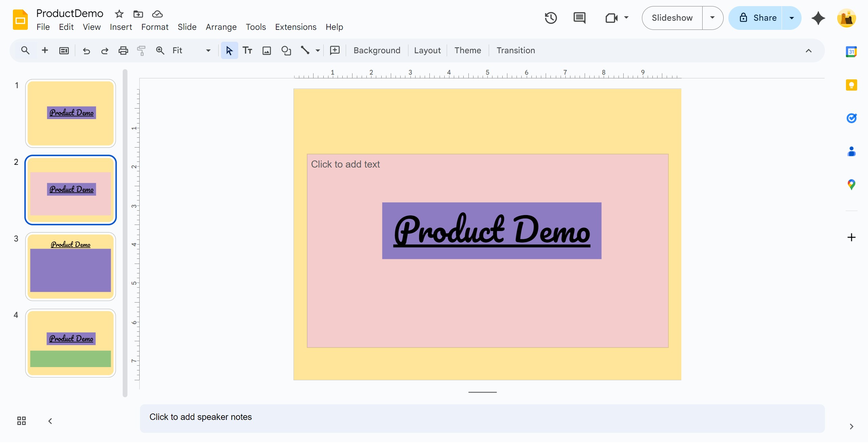This screenshot has width=868, height=443.
Task: Star the ProductDemo presentation
Action: coord(119,14)
